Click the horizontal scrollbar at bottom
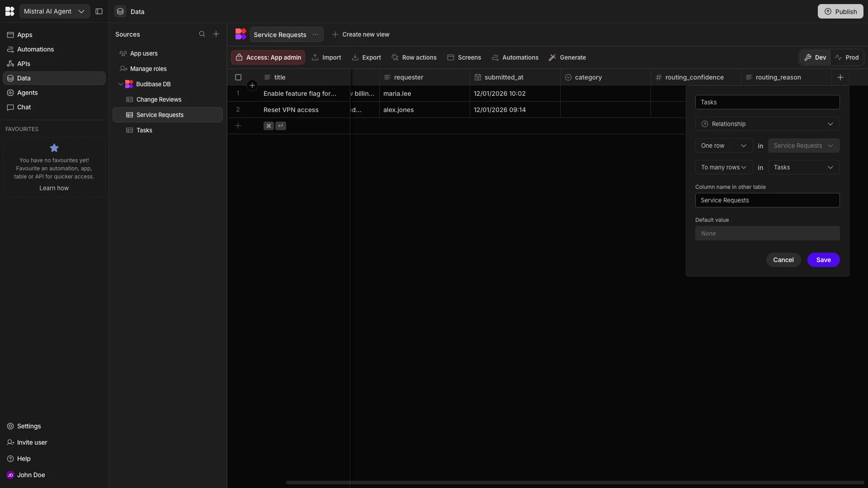Image resolution: width=868 pixels, height=488 pixels. (x=574, y=483)
